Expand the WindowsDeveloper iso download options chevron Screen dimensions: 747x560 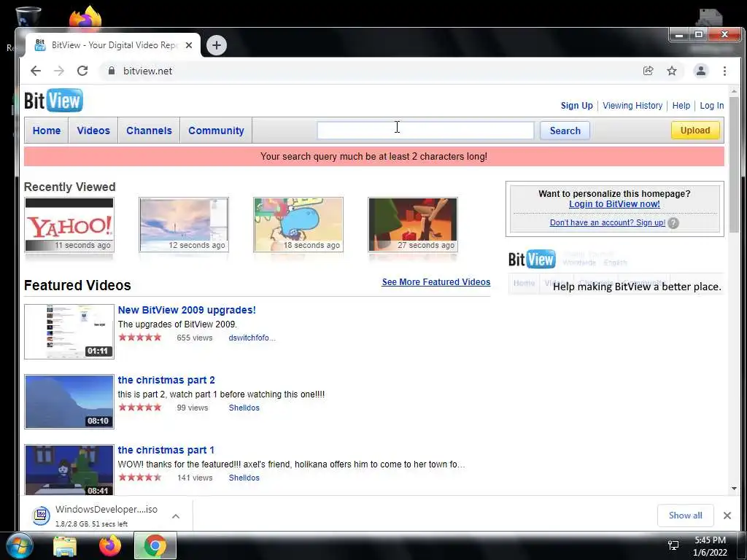pos(176,516)
